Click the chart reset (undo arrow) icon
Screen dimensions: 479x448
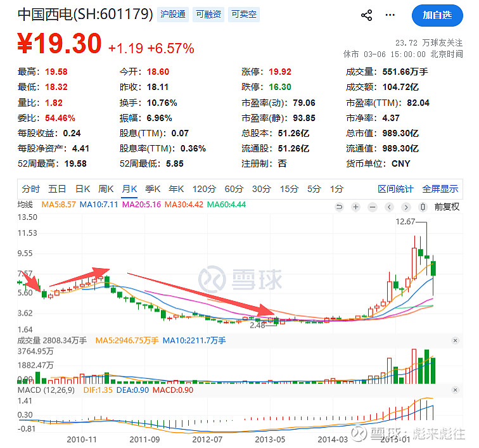pos(339,207)
